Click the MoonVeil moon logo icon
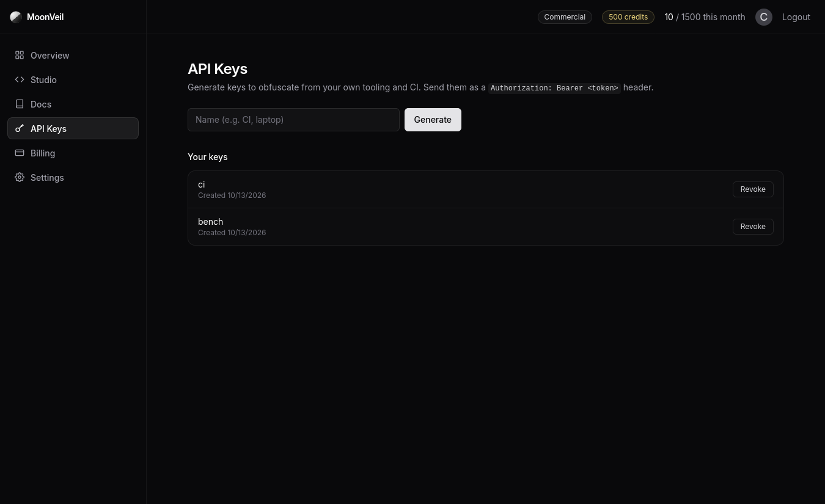825x504 pixels. pyautogui.click(x=16, y=17)
